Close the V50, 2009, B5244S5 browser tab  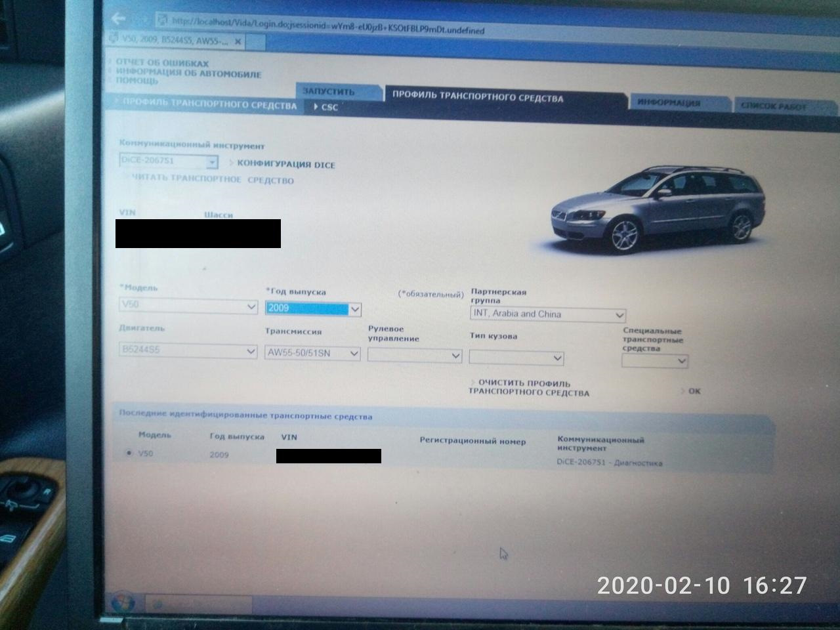click(x=238, y=41)
